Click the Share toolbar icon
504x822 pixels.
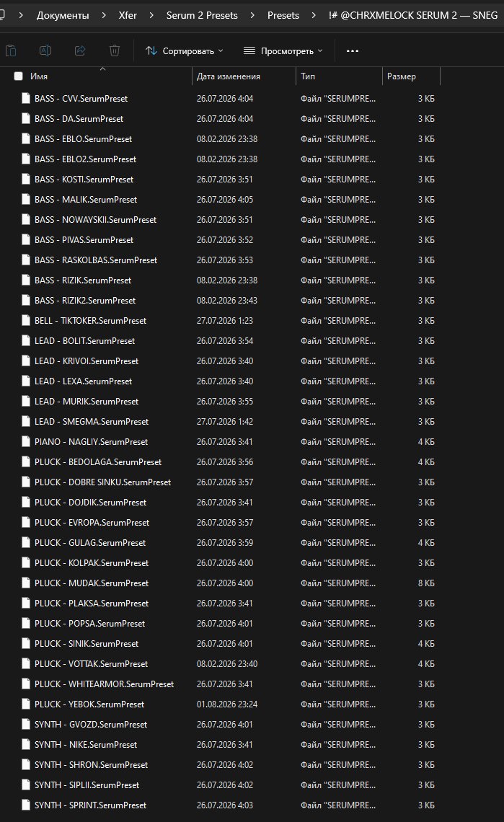(x=80, y=51)
